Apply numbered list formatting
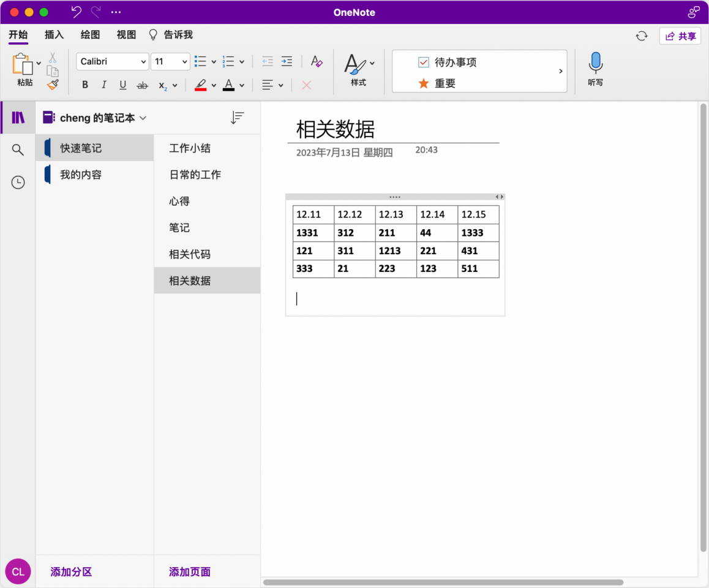Image resolution: width=709 pixels, height=588 pixels. click(228, 61)
